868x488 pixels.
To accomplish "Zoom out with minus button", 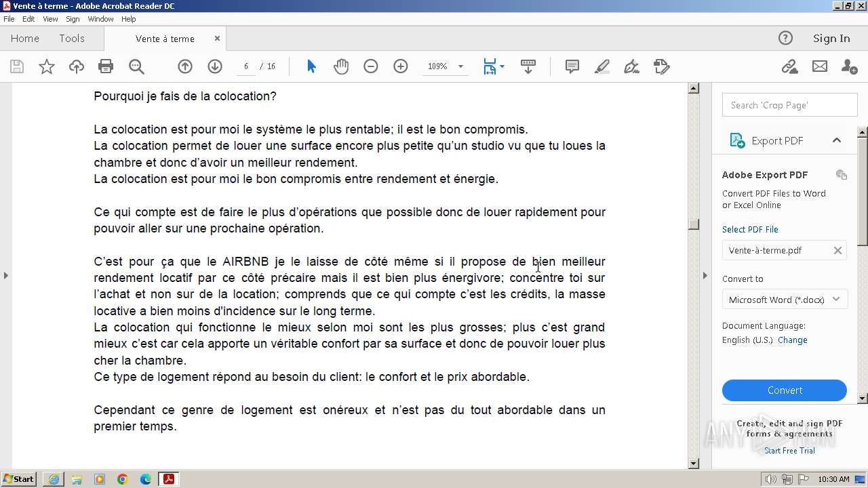I will pos(371,66).
